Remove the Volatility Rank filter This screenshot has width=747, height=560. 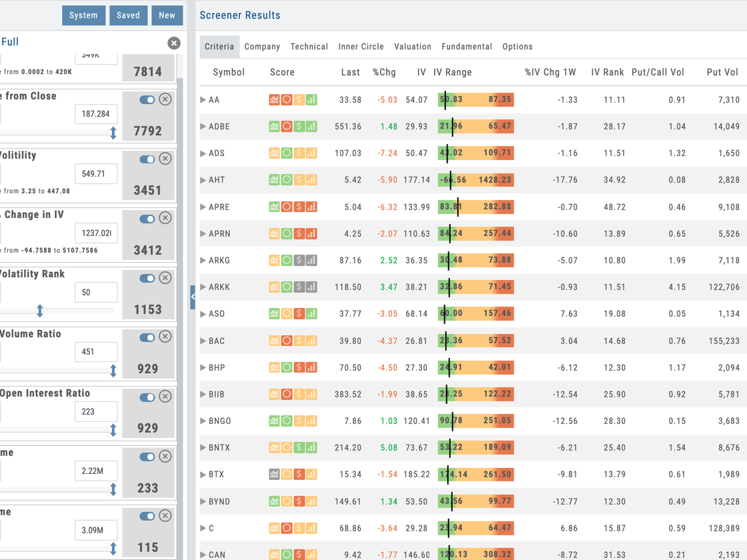tap(165, 277)
